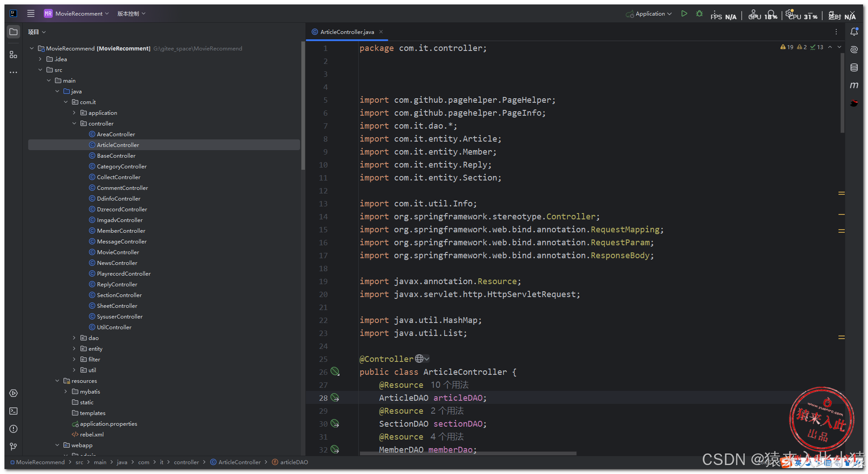Close the ArticleController.java tab

(x=381, y=32)
